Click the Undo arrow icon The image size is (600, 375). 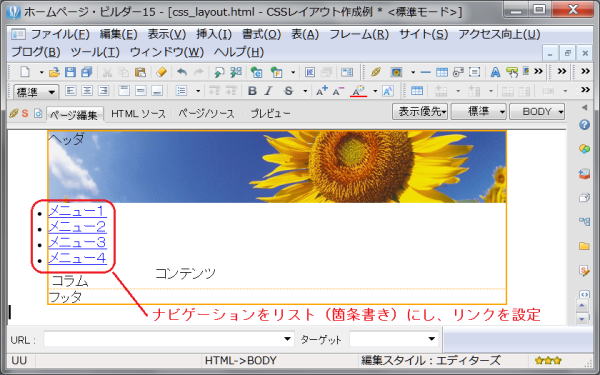coord(182,72)
